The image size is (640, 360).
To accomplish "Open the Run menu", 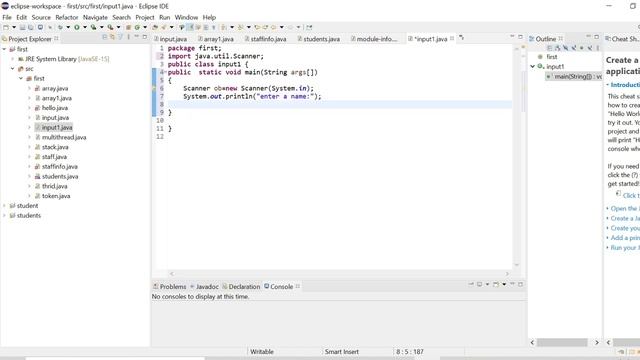I will click(164, 17).
